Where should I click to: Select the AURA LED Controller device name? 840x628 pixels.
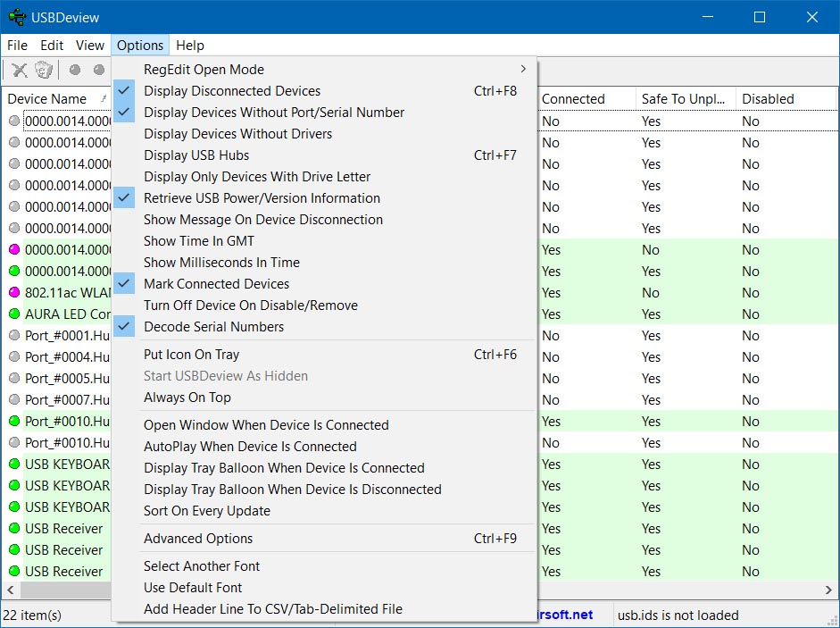coord(68,314)
